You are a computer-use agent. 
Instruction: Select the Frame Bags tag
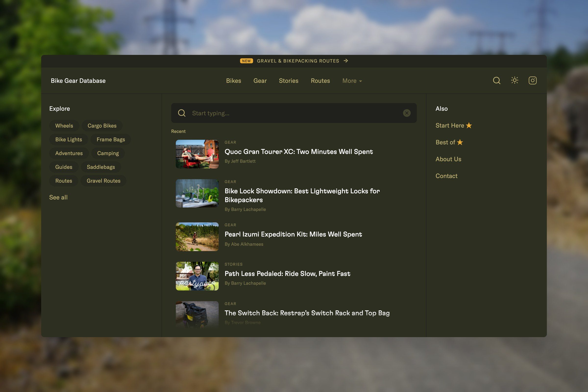click(111, 139)
